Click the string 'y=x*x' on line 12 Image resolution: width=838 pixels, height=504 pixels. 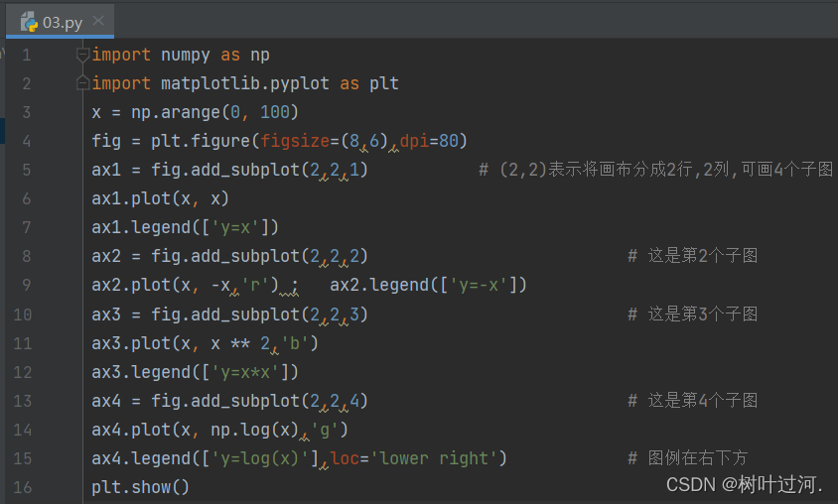pyautogui.click(x=245, y=372)
